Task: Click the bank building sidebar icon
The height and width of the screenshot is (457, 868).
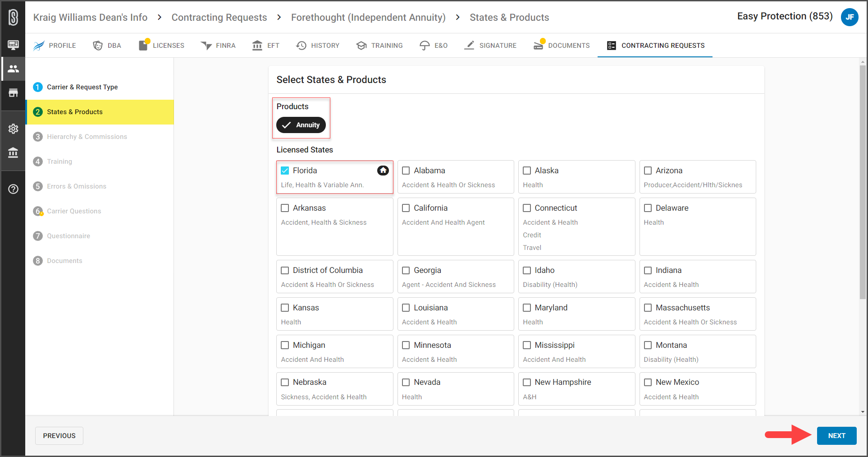Action: tap(13, 153)
